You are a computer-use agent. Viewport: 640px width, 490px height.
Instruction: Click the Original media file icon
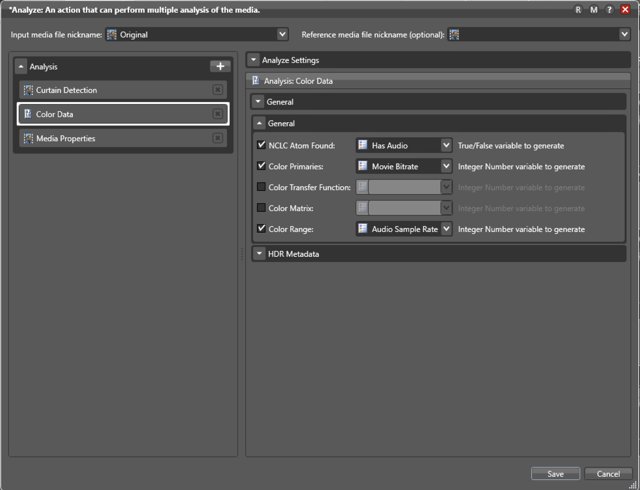point(111,35)
